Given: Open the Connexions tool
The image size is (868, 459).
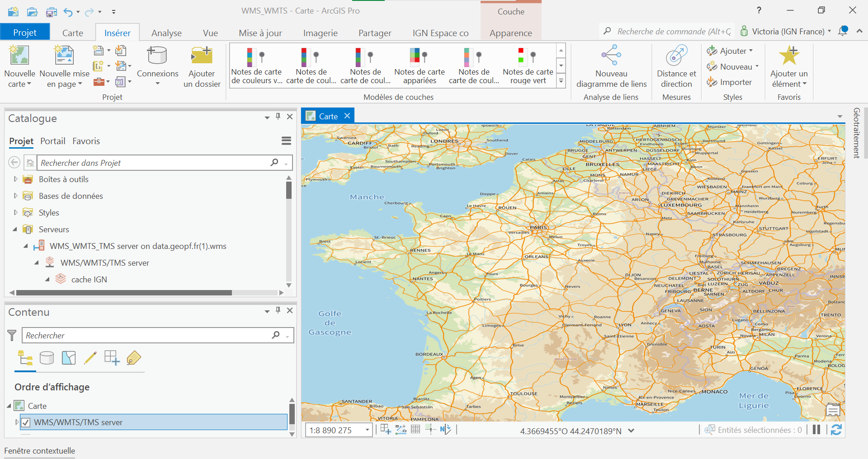Looking at the screenshot, I should pyautogui.click(x=157, y=66).
